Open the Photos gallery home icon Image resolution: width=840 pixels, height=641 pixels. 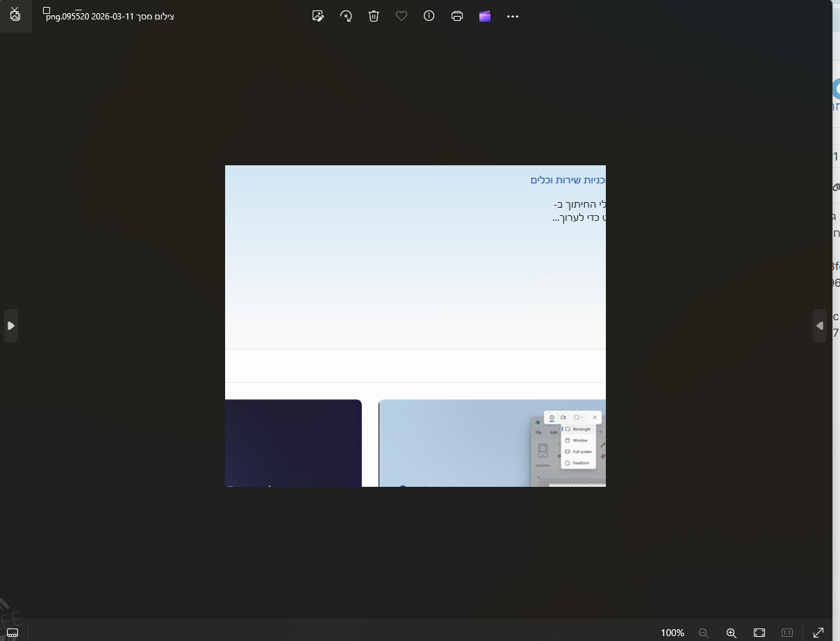[15, 15]
